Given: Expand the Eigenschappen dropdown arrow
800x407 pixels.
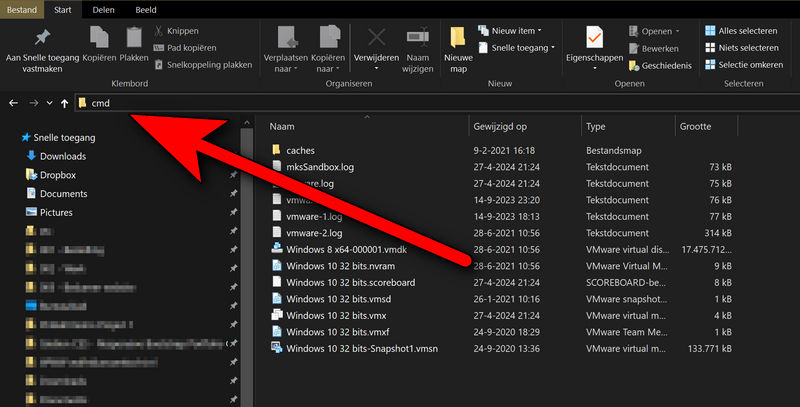Looking at the screenshot, I should (x=594, y=68).
